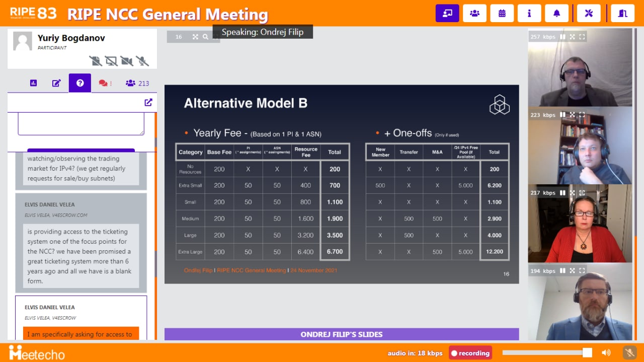Open the participants list tab showing 213
The height and width of the screenshot is (362, 644).
click(137, 83)
